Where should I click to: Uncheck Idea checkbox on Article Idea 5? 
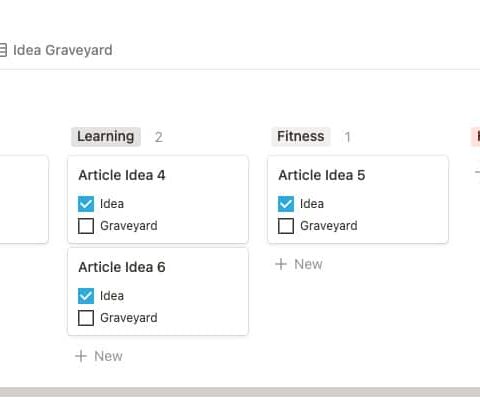point(286,204)
